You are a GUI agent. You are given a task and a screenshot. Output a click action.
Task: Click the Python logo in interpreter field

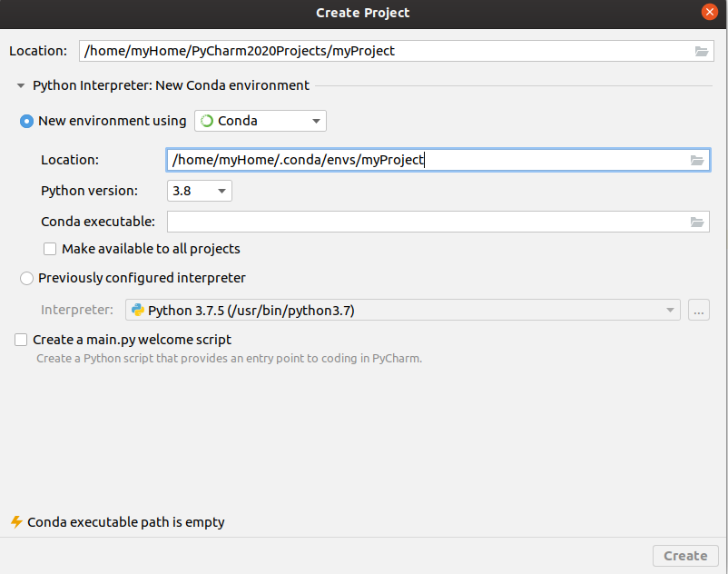(x=138, y=309)
